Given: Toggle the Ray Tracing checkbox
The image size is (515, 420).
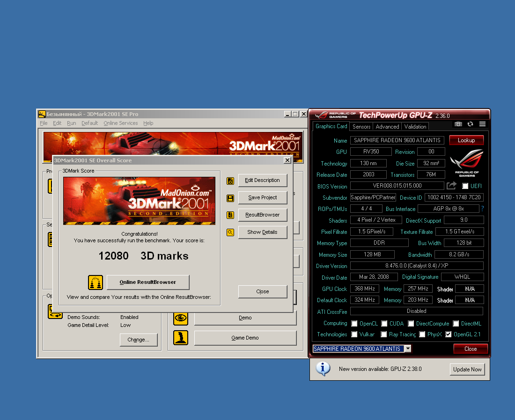Looking at the screenshot, I should tap(383, 334).
